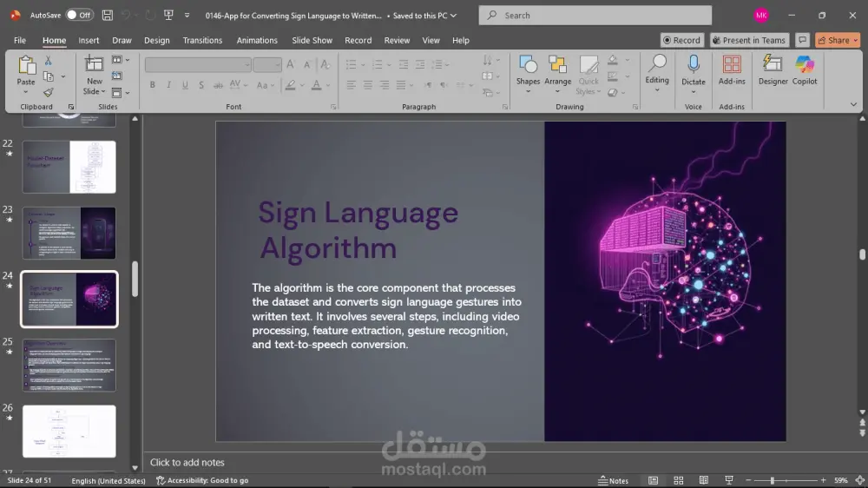Screen dimensions: 868x488
Task: Click the New Slide icon
Action: pyautogui.click(x=94, y=64)
